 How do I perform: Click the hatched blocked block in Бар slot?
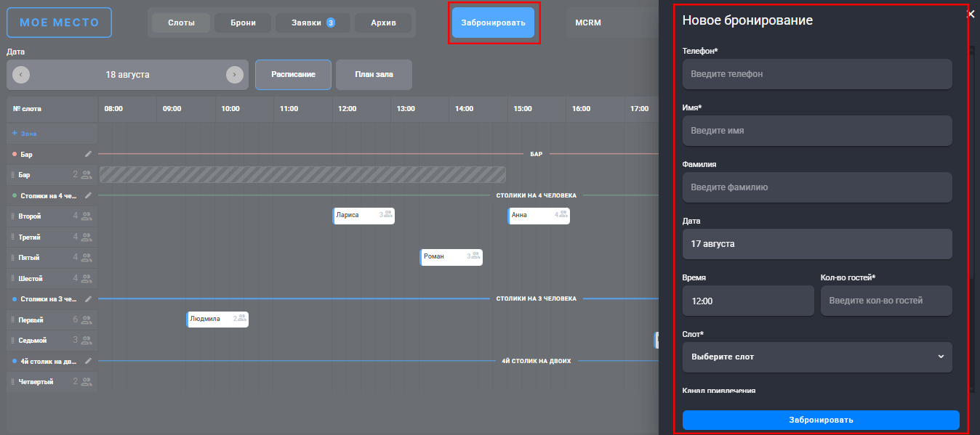[x=302, y=174]
